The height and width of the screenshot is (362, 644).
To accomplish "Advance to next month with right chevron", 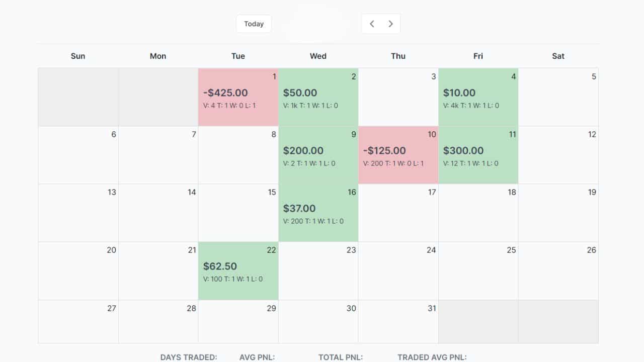I will (x=390, y=24).
